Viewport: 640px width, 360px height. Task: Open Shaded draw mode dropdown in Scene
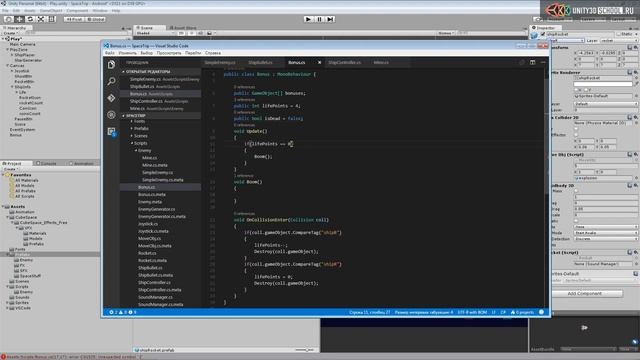coord(156,33)
